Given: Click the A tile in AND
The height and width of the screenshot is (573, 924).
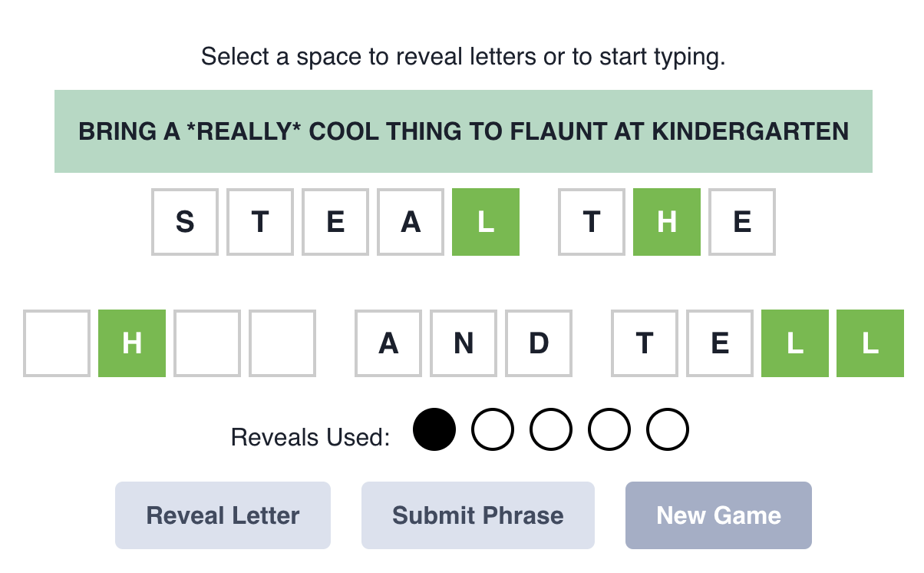Looking at the screenshot, I should tap(388, 343).
